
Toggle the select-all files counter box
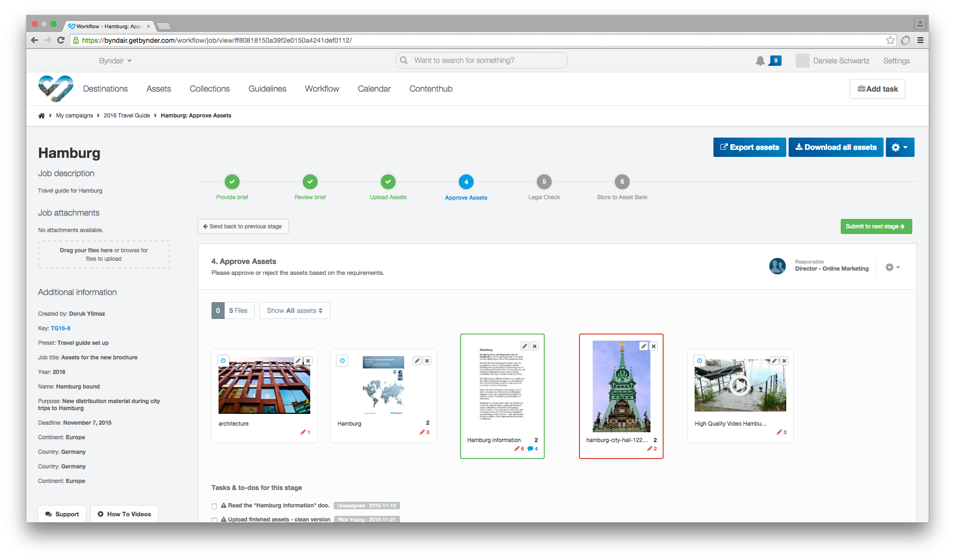[218, 311]
